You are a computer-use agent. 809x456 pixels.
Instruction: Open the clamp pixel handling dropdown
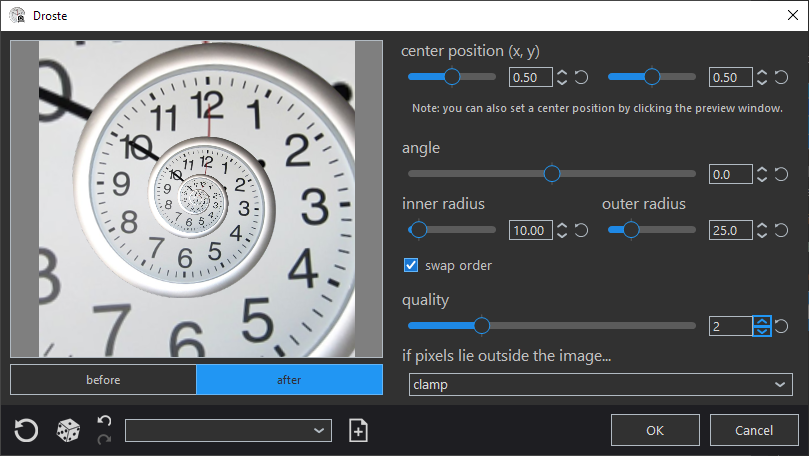tap(601, 384)
